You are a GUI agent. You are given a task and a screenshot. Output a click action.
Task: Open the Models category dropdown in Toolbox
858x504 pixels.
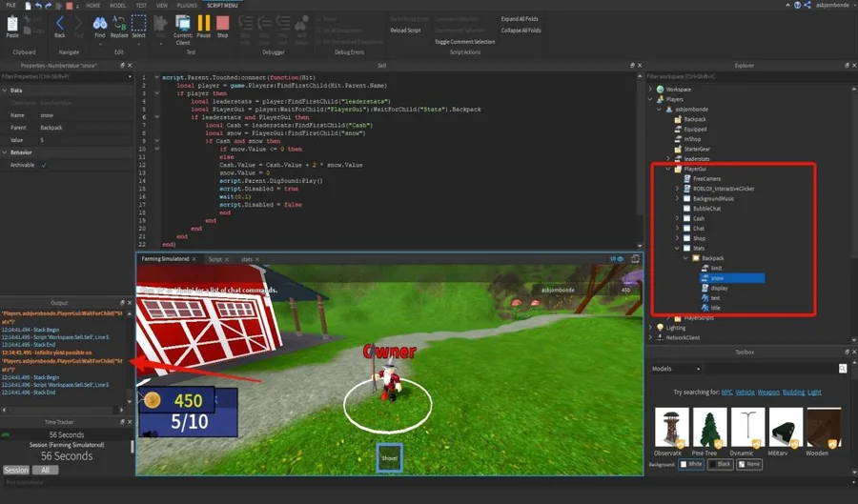[676, 369]
